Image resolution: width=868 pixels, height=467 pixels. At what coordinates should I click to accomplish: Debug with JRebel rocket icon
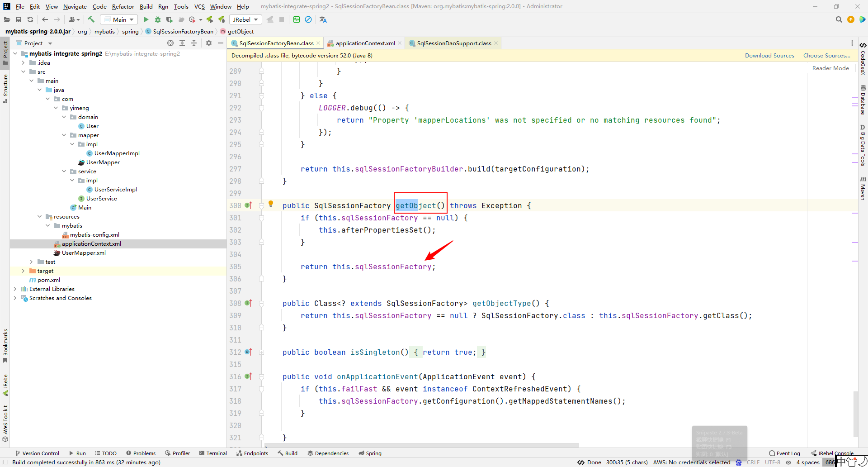[x=222, y=19]
